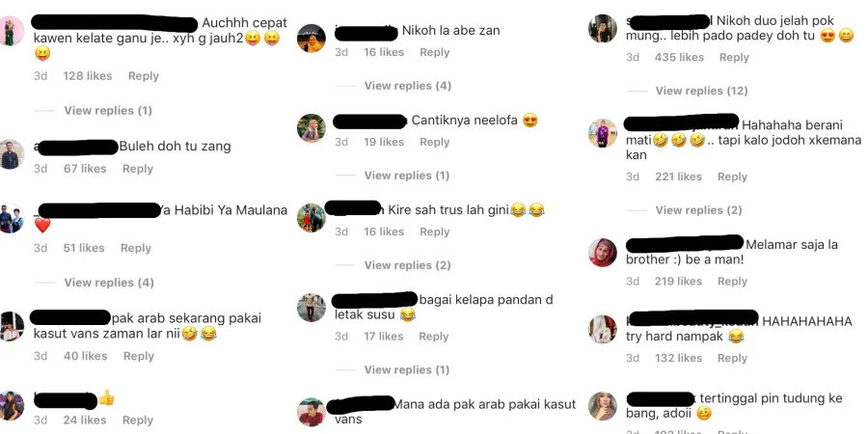Open avatar beside 'Cantiknya neelofa' comment
Image resolution: width=868 pixels, height=434 pixels.
[312, 128]
